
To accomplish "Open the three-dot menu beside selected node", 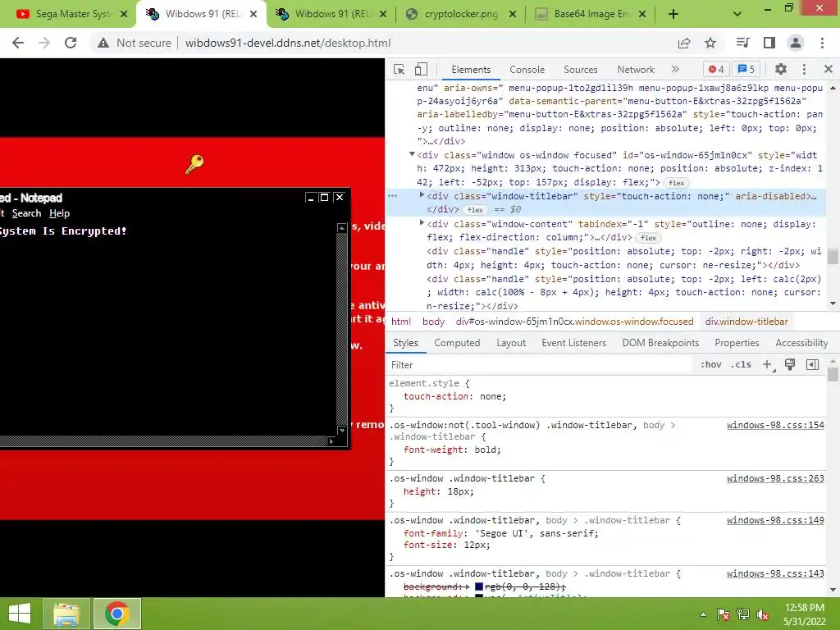I will (x=393, y=196).
